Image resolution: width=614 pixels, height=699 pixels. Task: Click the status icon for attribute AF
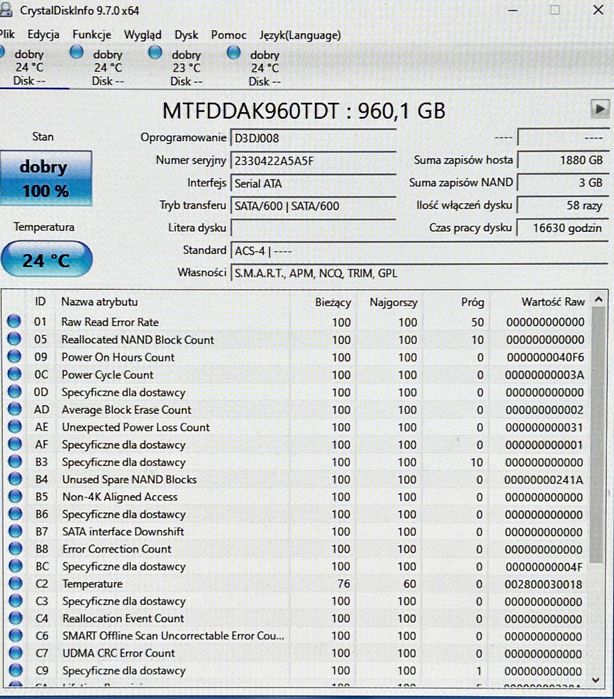click(x=15, y=444)
